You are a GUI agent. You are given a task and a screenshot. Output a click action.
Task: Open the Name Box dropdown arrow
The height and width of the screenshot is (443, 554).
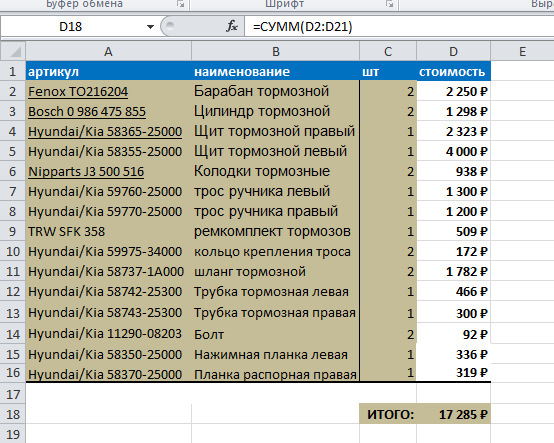[x=150, y=27]
